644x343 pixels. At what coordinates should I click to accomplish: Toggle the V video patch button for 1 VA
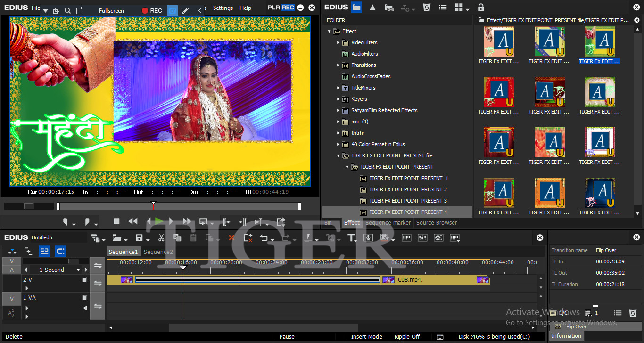point(12,298)
